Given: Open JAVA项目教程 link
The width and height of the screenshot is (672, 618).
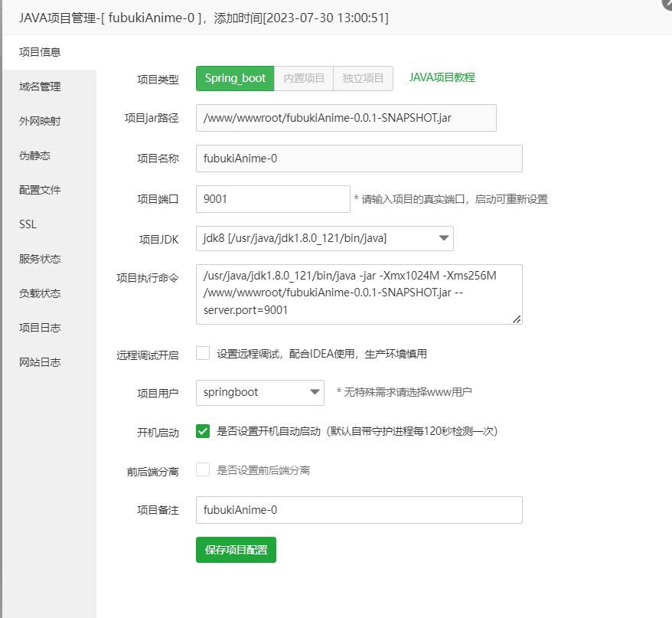Looking at the screenshot, I should (x=442, y=77).
